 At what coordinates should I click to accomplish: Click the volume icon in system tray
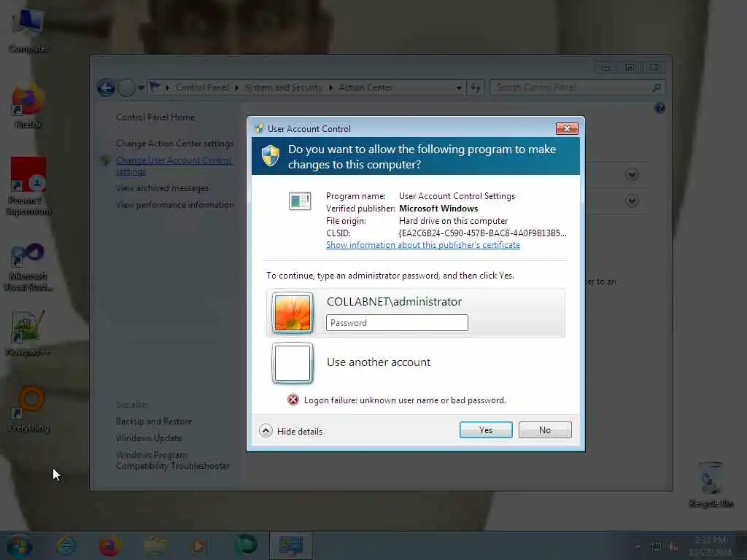click(x=673, y=547)
